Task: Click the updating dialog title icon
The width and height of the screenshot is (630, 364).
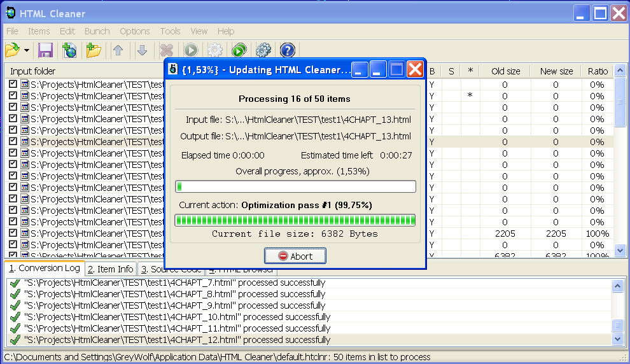Action: click(172, 69)
